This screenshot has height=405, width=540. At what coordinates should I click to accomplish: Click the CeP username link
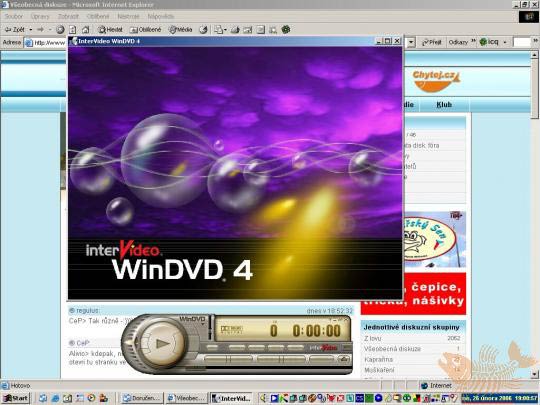point(83,343)
